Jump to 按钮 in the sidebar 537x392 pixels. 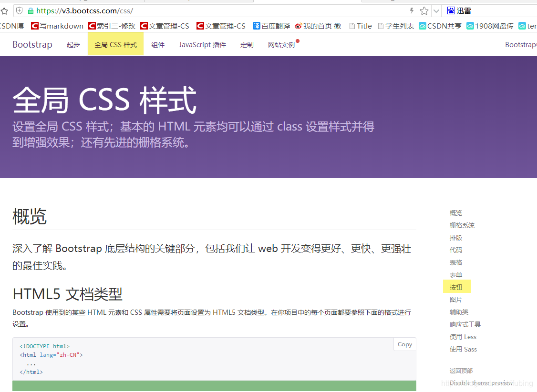(456, 287)
